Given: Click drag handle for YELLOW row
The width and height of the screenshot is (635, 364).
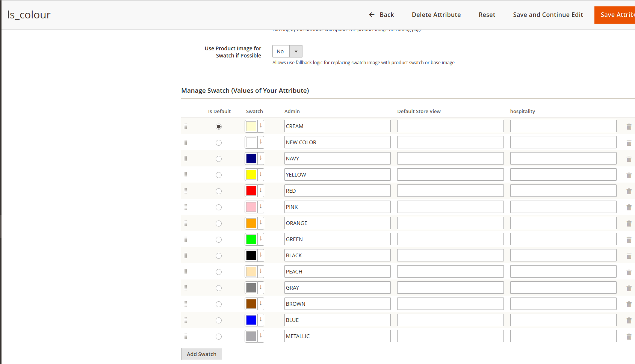Looking at the screenshot, I should (x=185, y=175).
